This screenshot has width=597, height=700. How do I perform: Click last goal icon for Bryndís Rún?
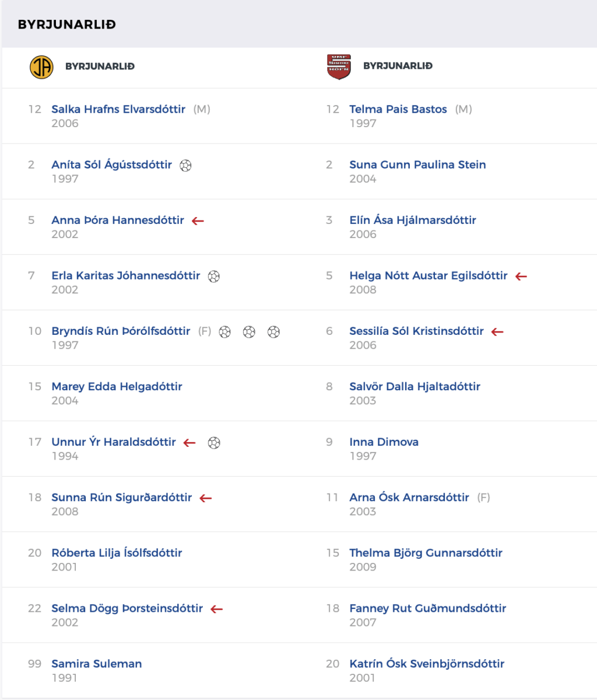[x=273, y=331]
